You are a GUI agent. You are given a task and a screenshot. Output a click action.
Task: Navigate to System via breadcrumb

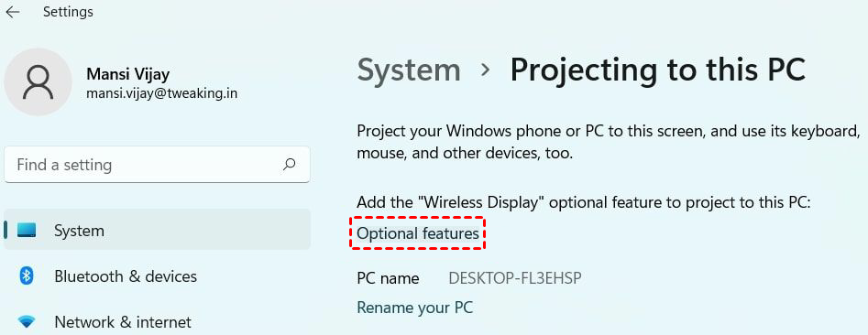pos(409,70)
